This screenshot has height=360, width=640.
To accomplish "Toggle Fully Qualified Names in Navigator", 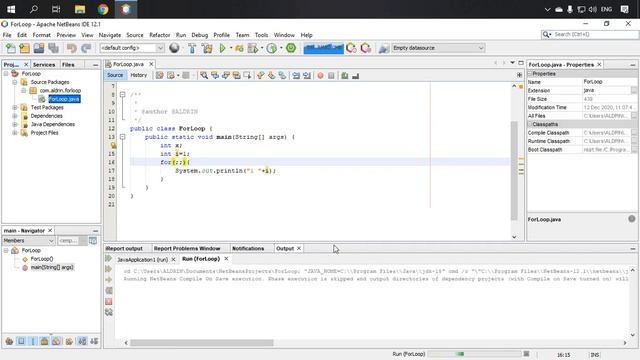I will tap(69, 341).
